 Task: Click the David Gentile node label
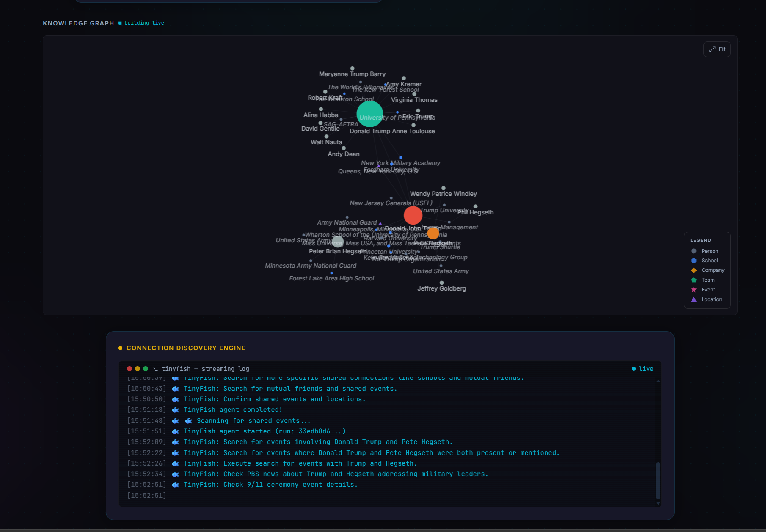pyautogui.click(x=320, y=129)
